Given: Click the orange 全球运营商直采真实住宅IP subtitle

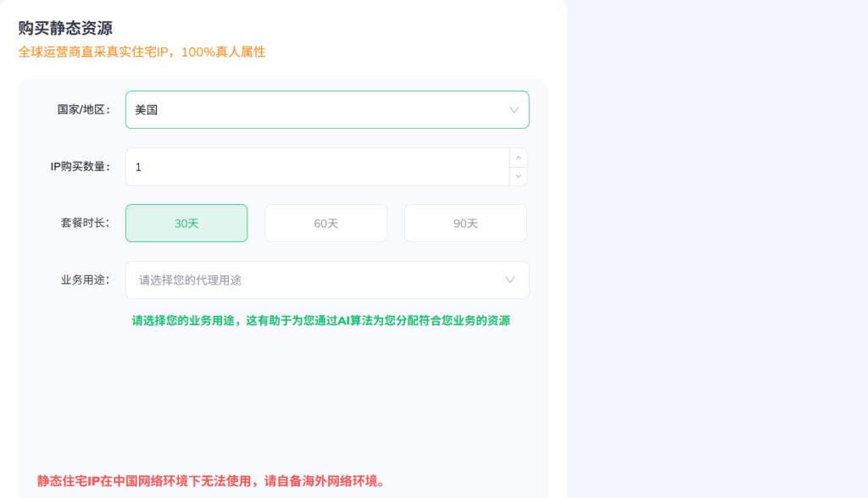Looking at the screenshot, I should 142,52.
